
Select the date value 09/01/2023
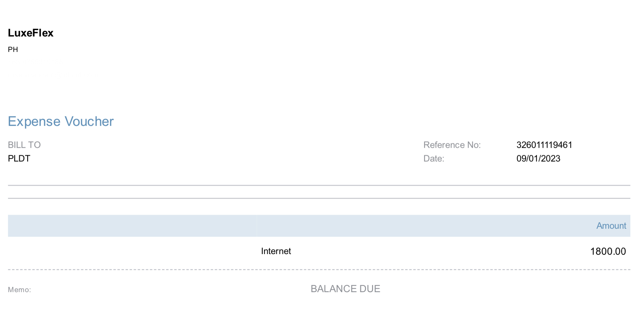pos(538,159)
